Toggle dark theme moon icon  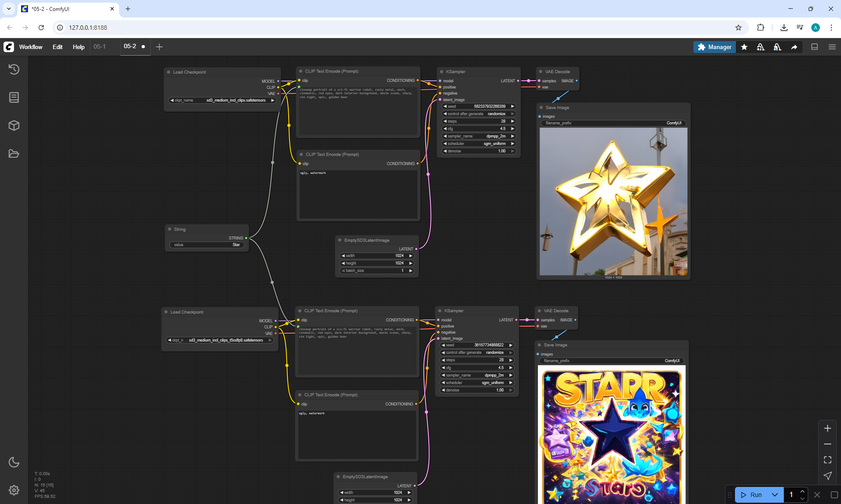[x=14, y=462]
